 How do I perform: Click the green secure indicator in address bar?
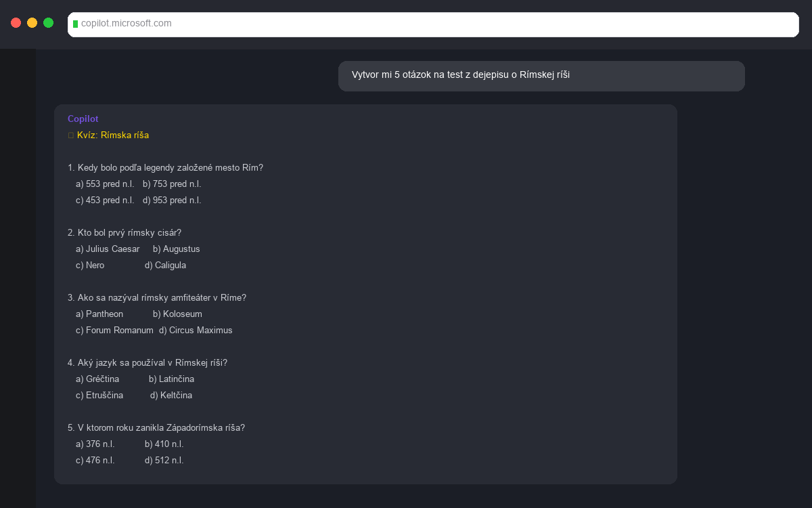pos(75,24)
